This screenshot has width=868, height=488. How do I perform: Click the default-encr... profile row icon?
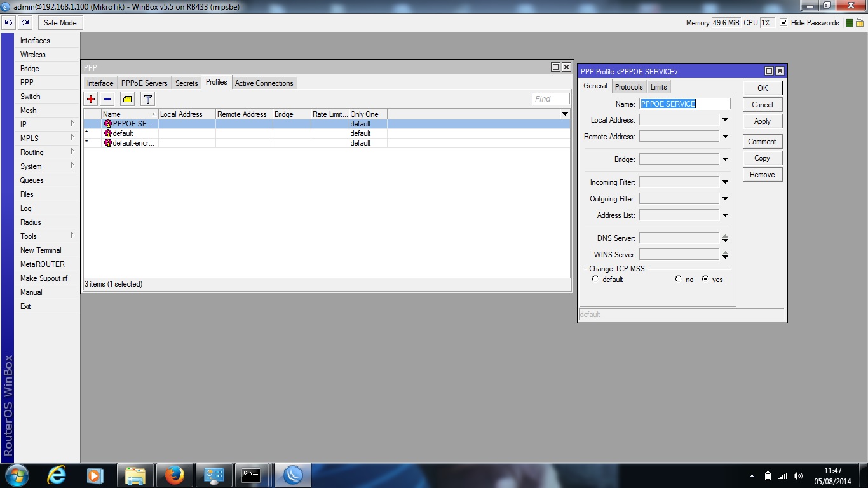pyautogui.click(x=108, y=143)
